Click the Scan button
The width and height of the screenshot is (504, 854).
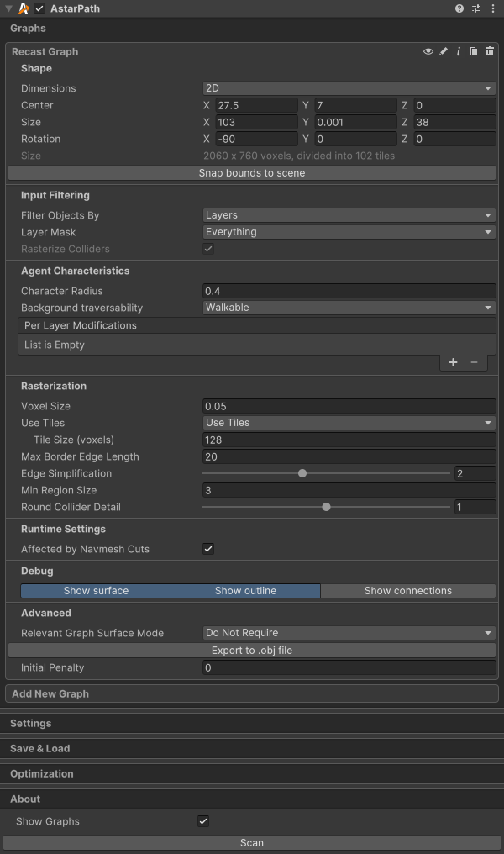pyautogui.click(x=252, y=842)
